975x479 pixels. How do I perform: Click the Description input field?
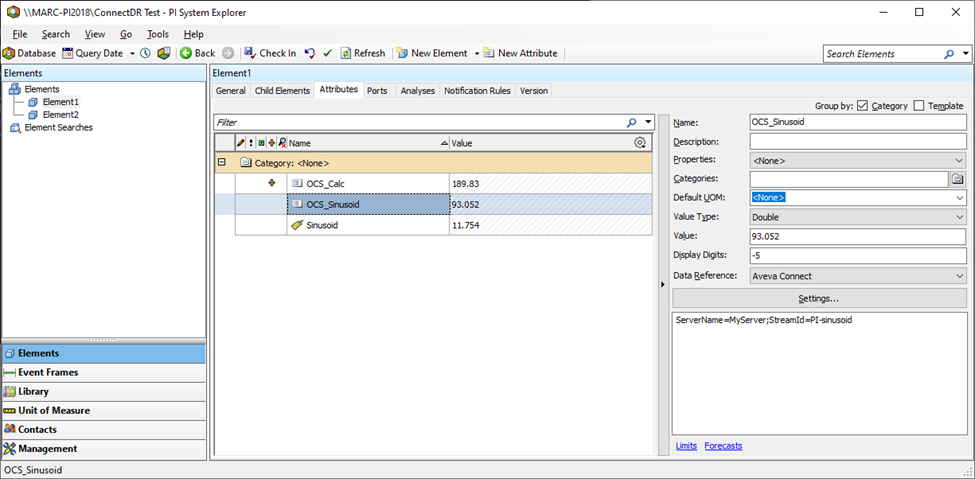point(858,141)
